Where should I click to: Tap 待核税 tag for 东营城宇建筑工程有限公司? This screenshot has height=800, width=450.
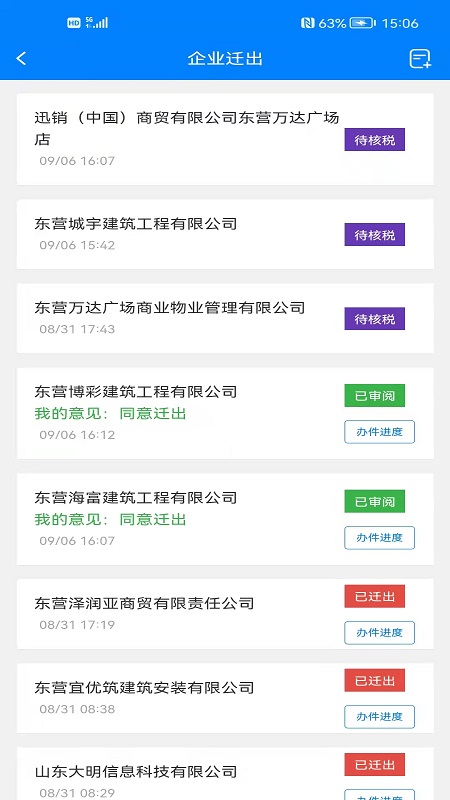click(374, 235)
